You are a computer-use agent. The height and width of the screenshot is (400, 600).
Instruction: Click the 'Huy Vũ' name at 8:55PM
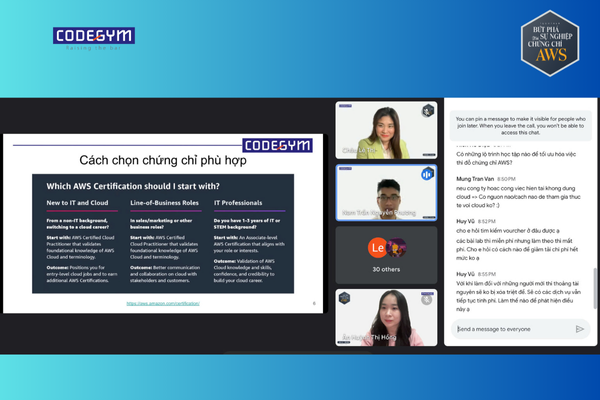point(465,274)
